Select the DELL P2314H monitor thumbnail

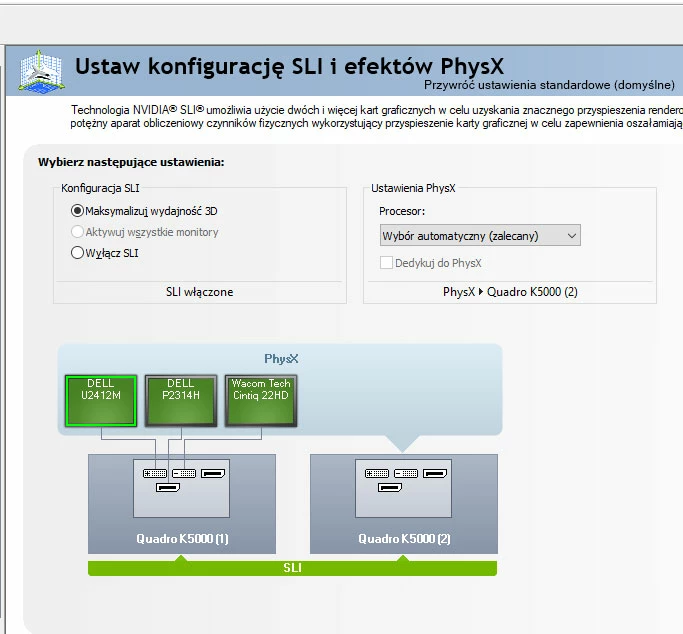tap(181, 401)
